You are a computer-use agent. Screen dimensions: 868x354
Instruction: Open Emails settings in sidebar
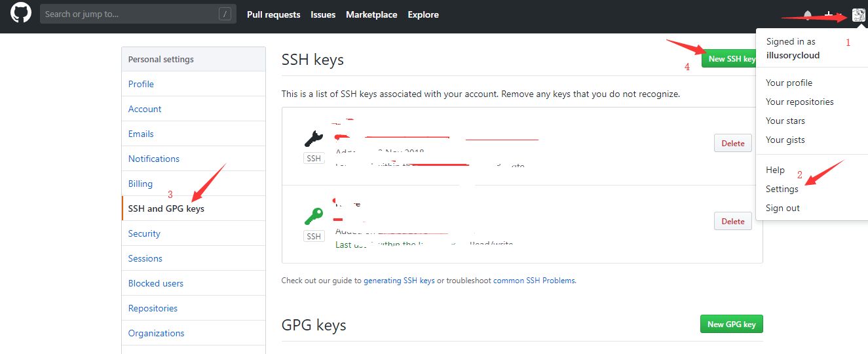[193, 134]
